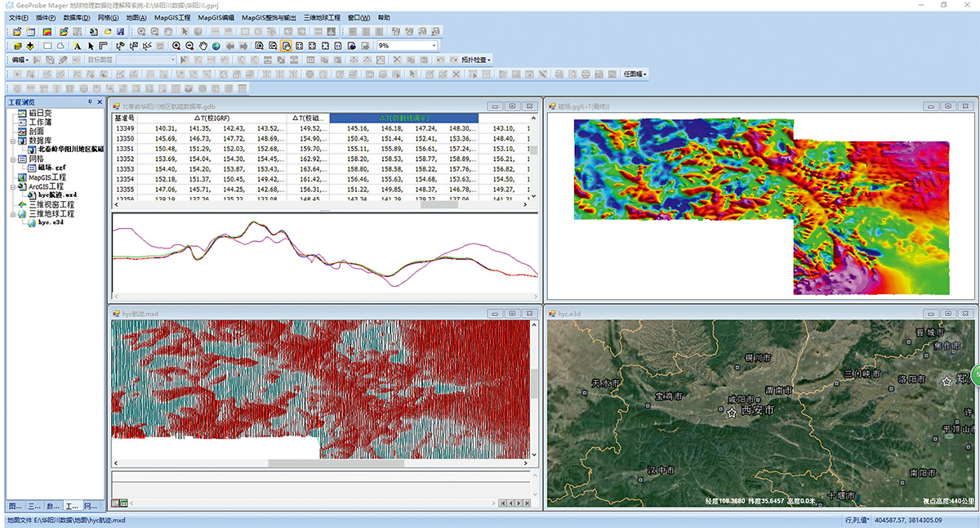980x528 pixels.
Task: Click the blue left arrow previous-view icon
Action: point(230,46)
